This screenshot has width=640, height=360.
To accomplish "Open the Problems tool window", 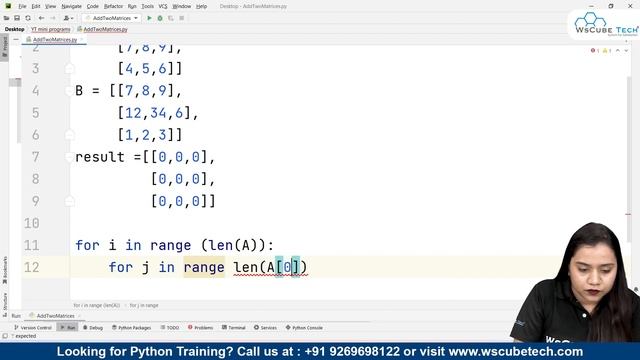I will click(200, 328).
